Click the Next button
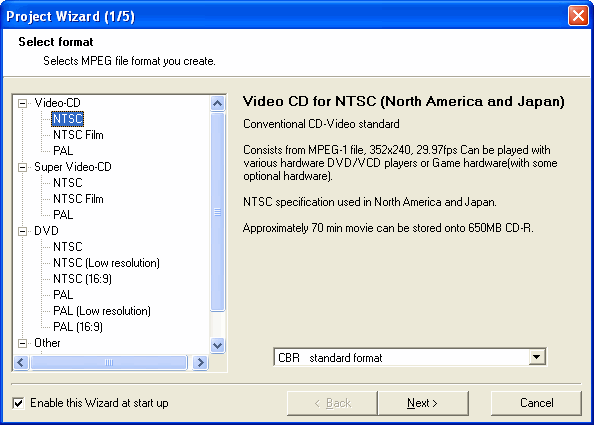The height and width of the screenshot is (425, 594). (x=423, y=403)
